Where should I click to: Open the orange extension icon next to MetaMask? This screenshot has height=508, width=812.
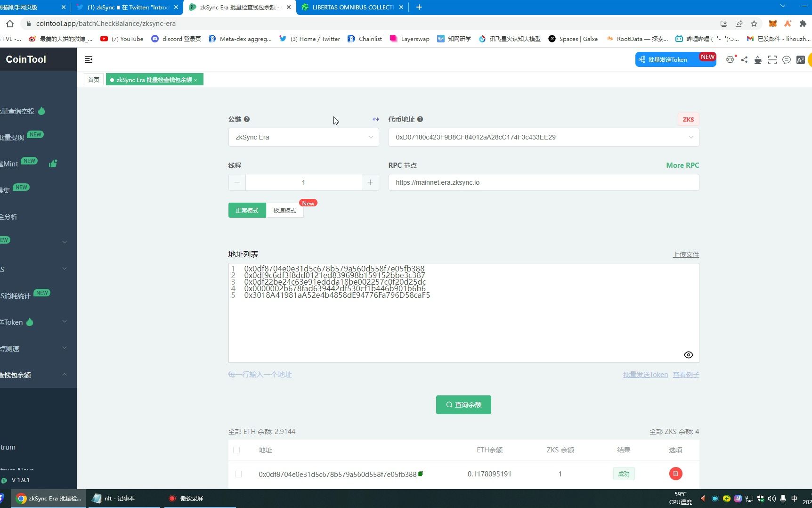pyautogui.click(x=788, y=24)
